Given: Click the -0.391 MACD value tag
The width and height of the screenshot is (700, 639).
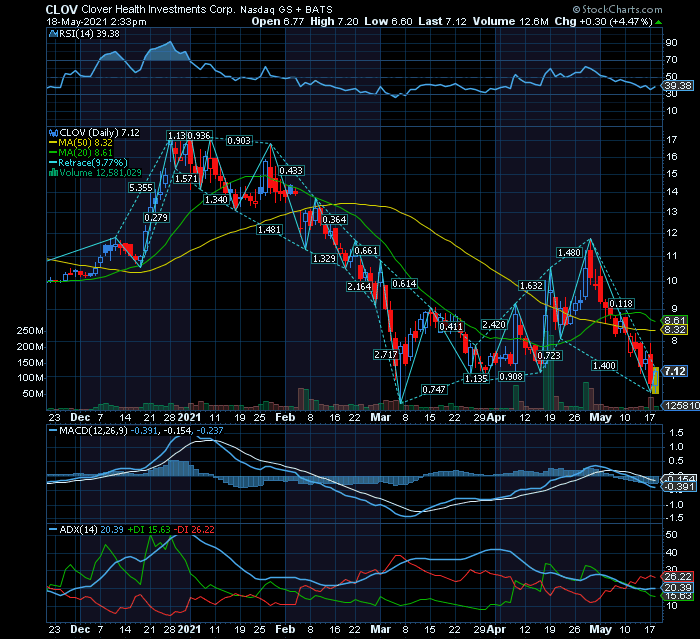Looking at the screenshot, I should 679,487.
